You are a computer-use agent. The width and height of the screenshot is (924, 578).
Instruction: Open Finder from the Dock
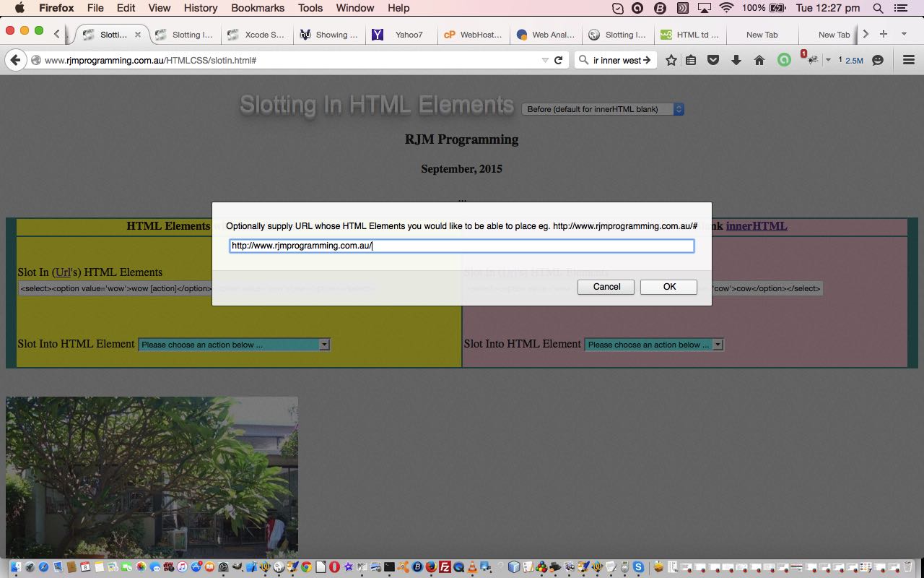[16, 567]
